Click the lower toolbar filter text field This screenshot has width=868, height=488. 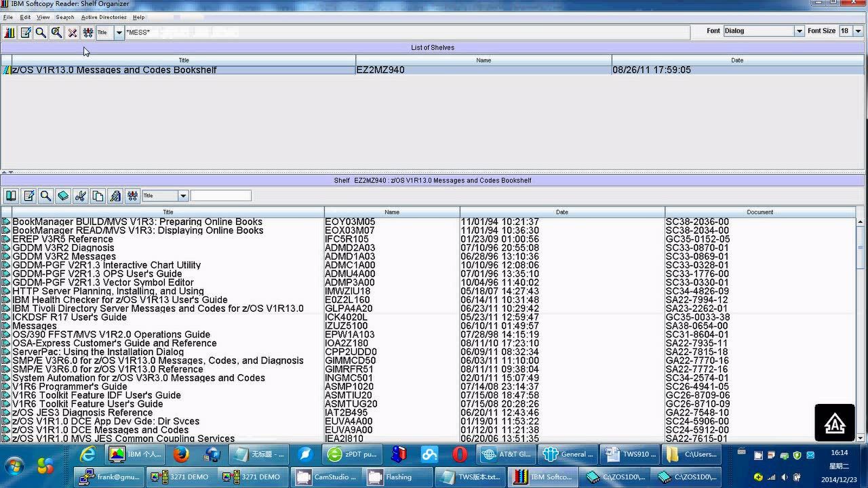pos(220,196)
